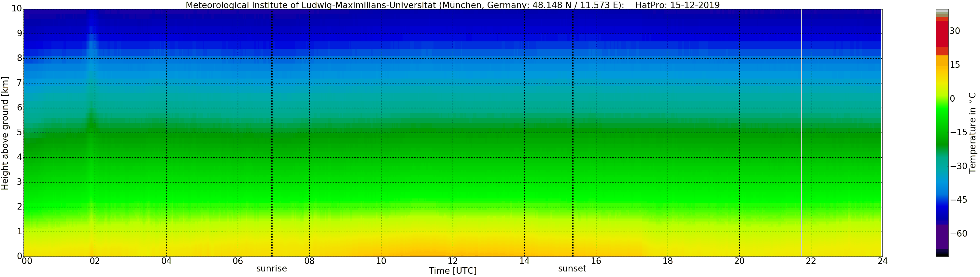This screenshot has height=277, width=980.
Task: Click the 5 km tick label on height axis
Action: [x=20, y=133]
